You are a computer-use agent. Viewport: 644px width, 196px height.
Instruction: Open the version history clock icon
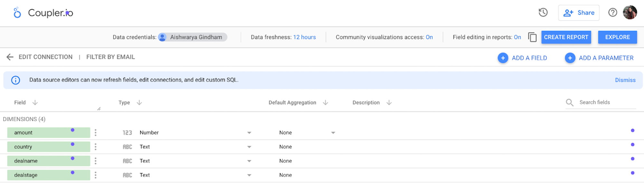(x=543, y=13)
